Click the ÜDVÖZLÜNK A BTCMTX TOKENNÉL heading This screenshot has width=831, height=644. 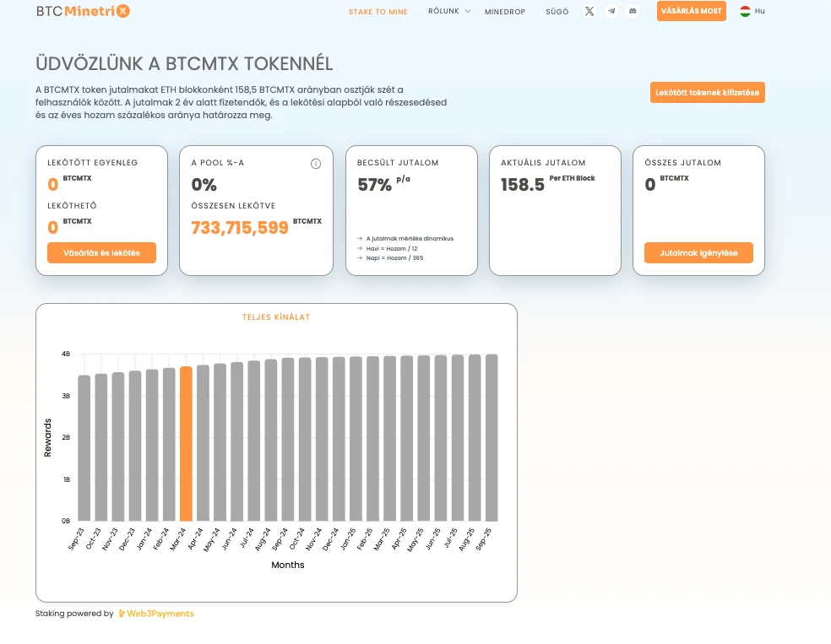point(184,63)
